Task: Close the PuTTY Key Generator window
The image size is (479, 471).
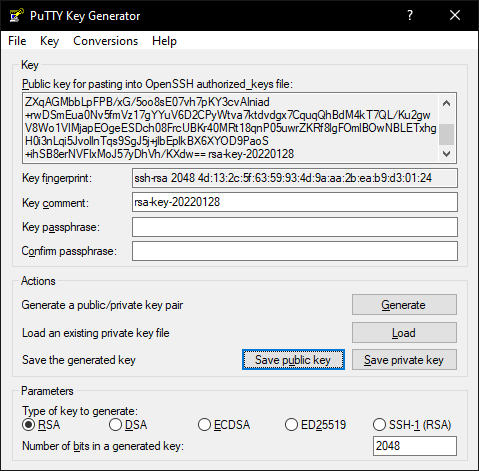Action: coord(455,15)
